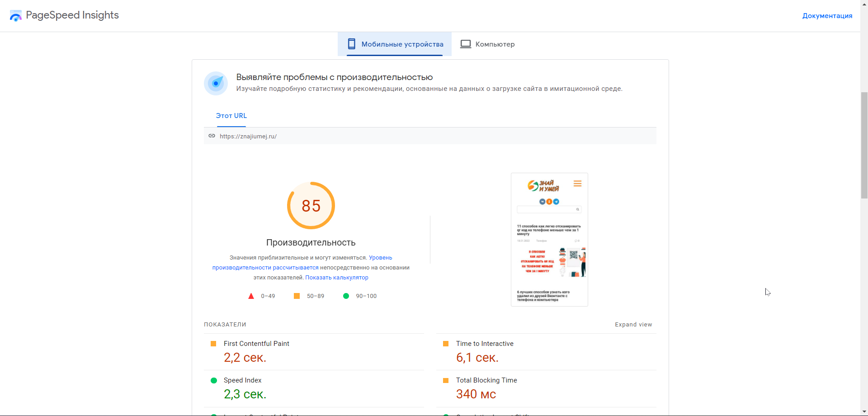Click the mobile phone device icon
Screen dimensions: 868x416
click(x=351, y=44)
